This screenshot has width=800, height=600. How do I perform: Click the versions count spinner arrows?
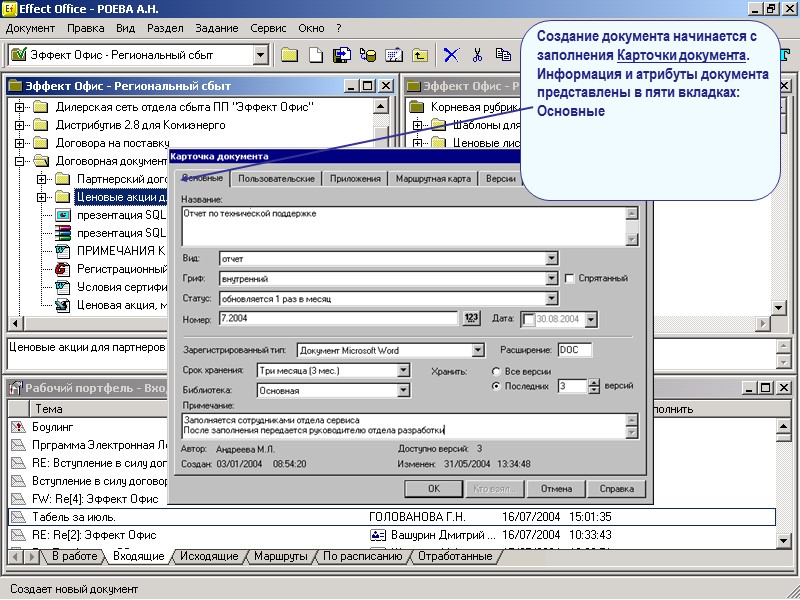coord(593,386)
